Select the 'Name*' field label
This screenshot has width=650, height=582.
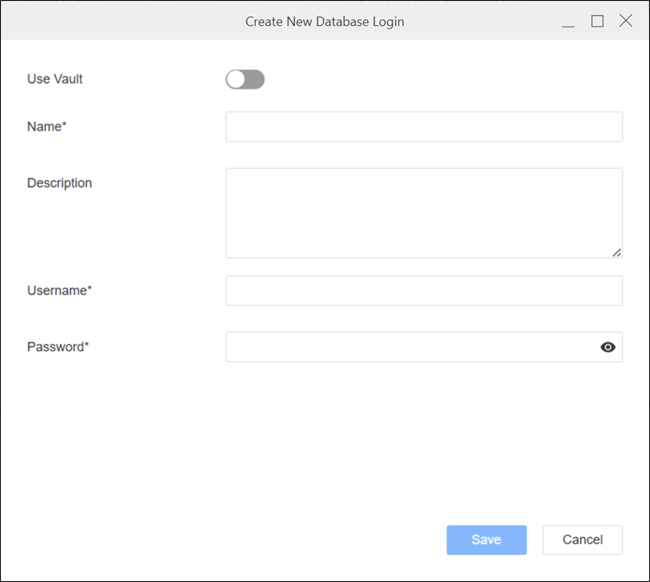point(47,127)
